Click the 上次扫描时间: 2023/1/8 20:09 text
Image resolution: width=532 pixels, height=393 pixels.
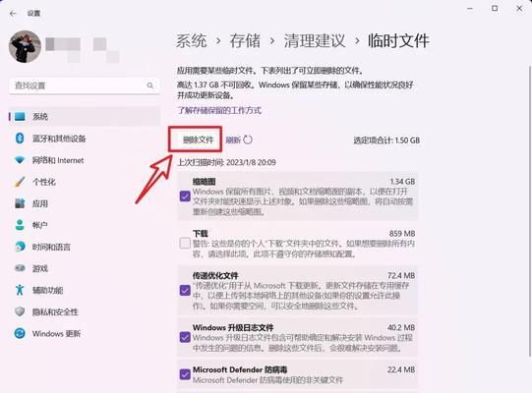226,162
